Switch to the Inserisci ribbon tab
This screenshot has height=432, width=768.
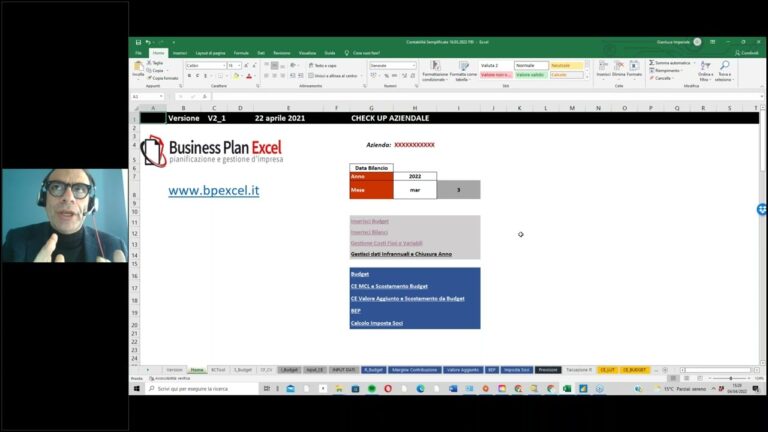tap(179, 53)
